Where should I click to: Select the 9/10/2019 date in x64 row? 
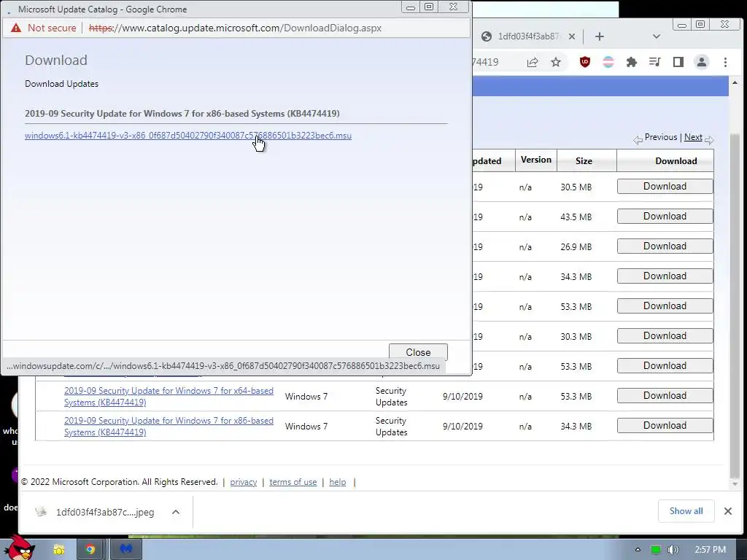(x=462, y=396)
